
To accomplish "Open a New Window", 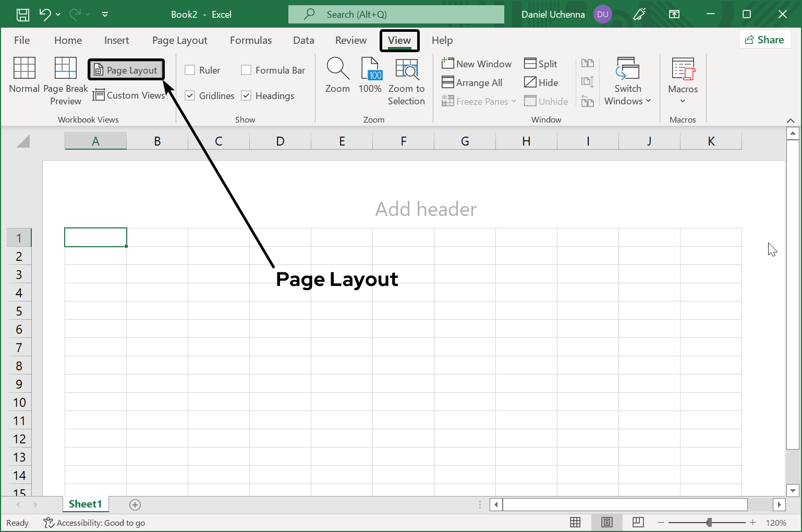I will [476, 63].
